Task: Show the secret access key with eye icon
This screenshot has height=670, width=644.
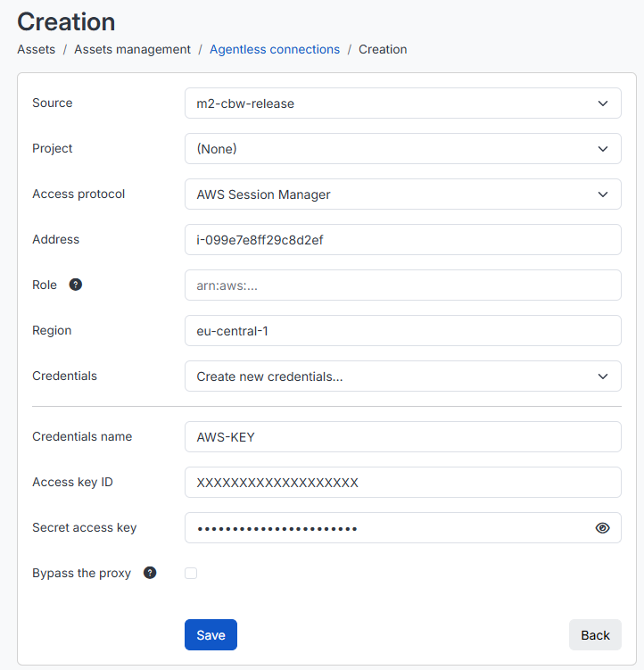Action: pos(602,528)
